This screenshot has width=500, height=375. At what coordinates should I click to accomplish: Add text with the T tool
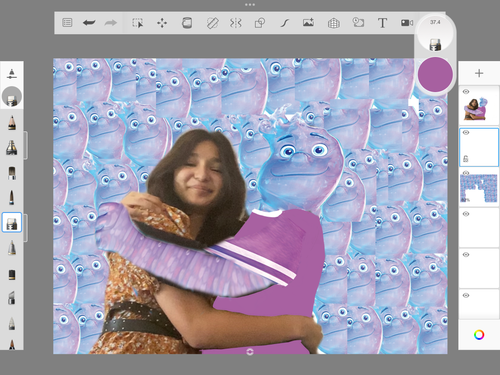coord(382,23)
